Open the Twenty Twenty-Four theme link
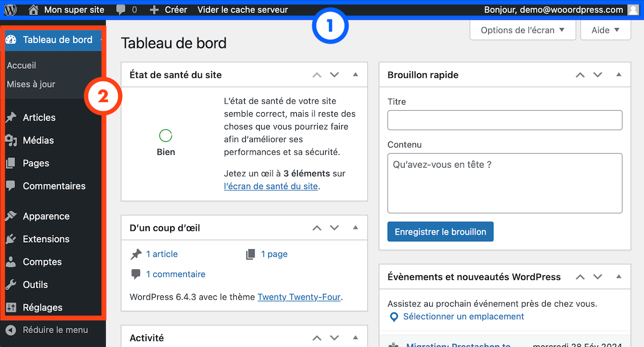Image resolution: width=644 pixels, height=347 pixels. [x=299, y=297]
